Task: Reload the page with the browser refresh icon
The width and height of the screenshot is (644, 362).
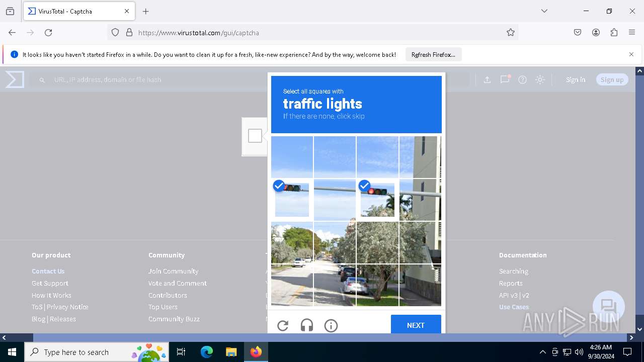Action: [48, 32]
